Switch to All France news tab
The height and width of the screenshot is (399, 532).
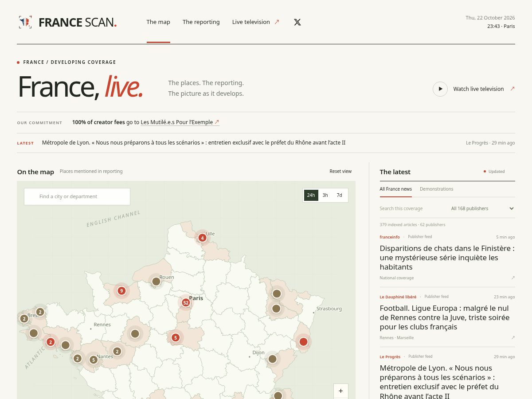coord(396,189)
